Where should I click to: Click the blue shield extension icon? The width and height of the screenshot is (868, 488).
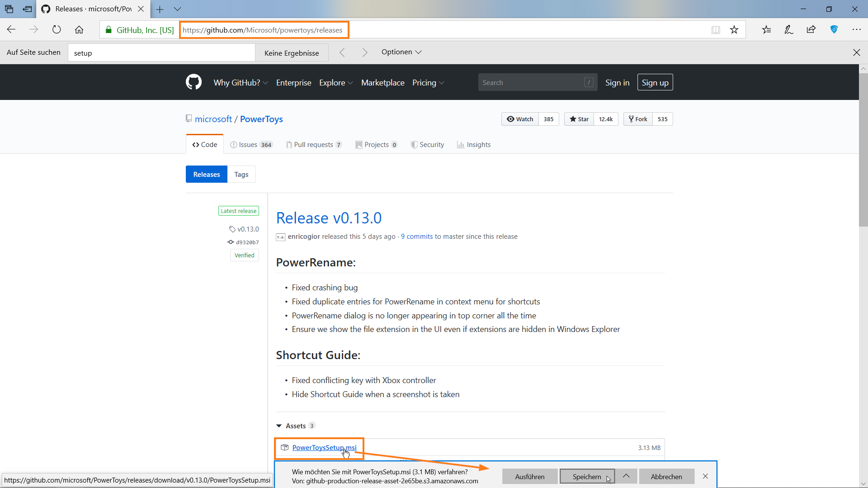click(x=834, y=30)
